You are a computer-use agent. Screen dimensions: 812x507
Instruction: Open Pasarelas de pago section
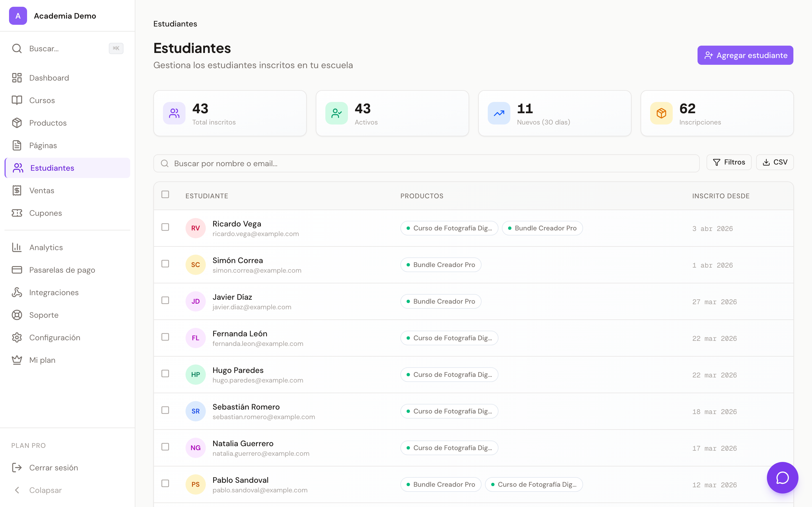coord(62,270)
